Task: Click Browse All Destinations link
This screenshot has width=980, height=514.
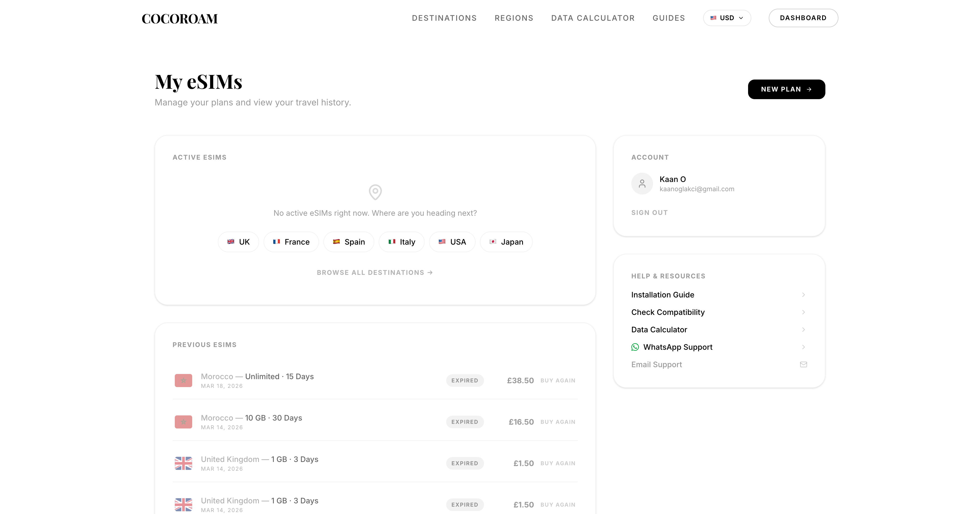Action: coord(375,273)
